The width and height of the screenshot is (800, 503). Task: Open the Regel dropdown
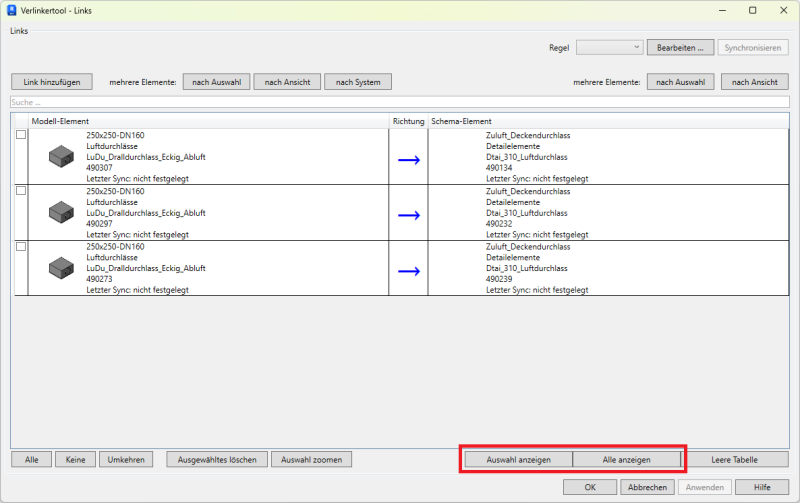pyautogui.click(x=610, y=47)
